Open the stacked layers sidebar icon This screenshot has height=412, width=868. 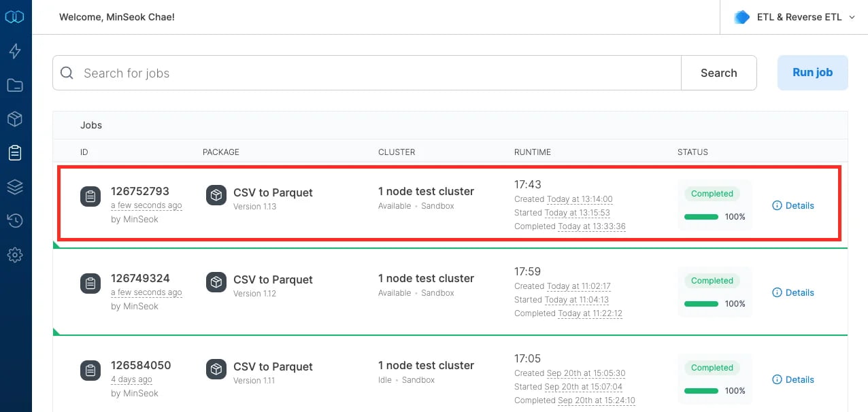tap(15, 187)
